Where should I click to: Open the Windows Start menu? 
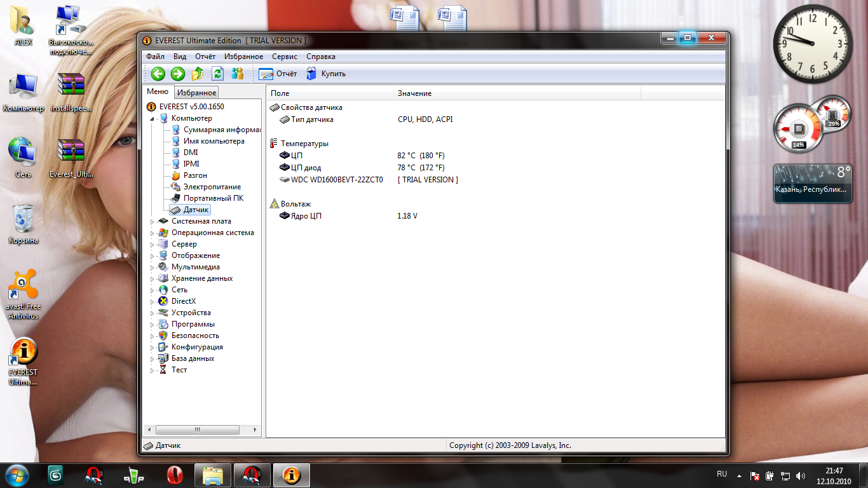pos(17,475)
